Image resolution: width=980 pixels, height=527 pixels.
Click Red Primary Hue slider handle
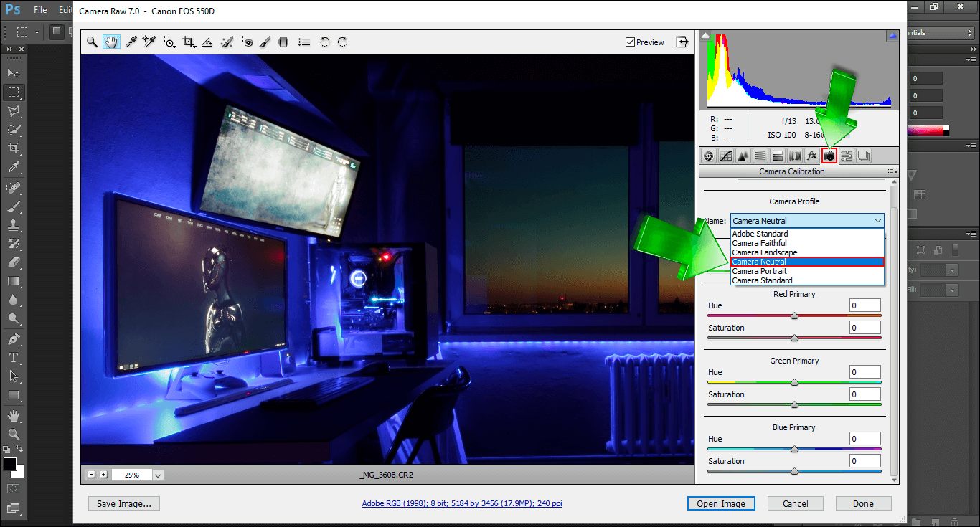click(x=794, y=315)
